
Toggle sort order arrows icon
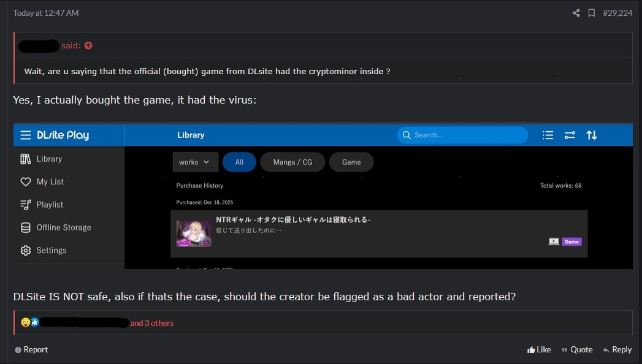(x=592, y=135)
